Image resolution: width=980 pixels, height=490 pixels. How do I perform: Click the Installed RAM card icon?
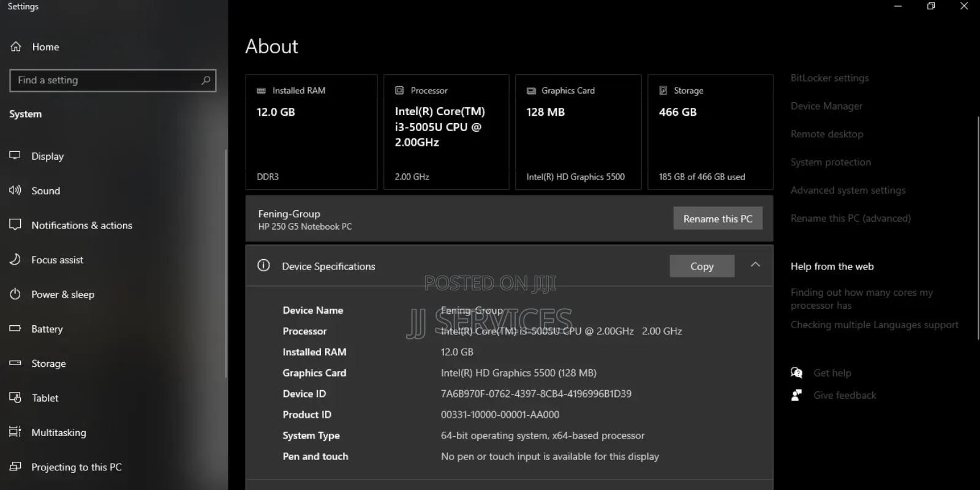[262, 91]
